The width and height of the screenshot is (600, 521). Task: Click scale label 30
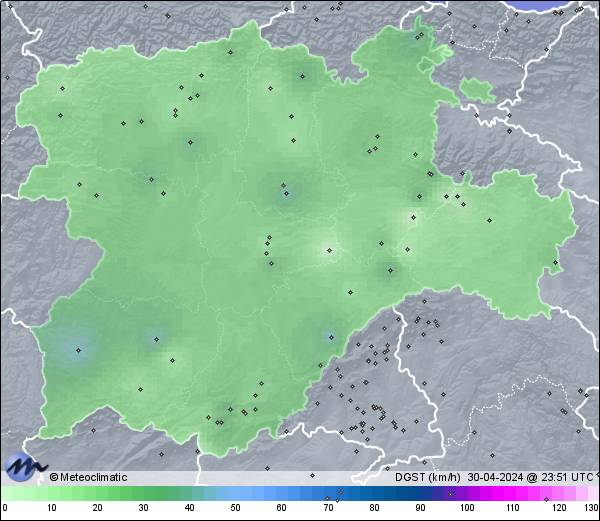(143, 508)
